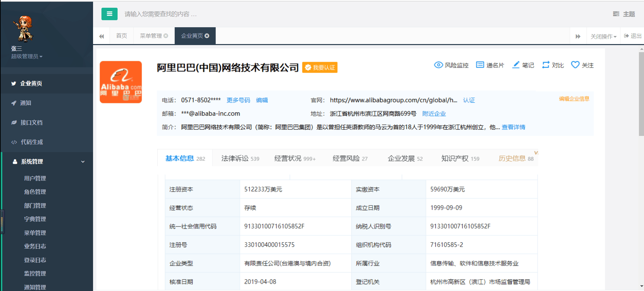Image resolution: width=644 pixels, height=291 pixels.
Task: Click the 2019-04-08 approval date
Action: (x=260, y=282)
